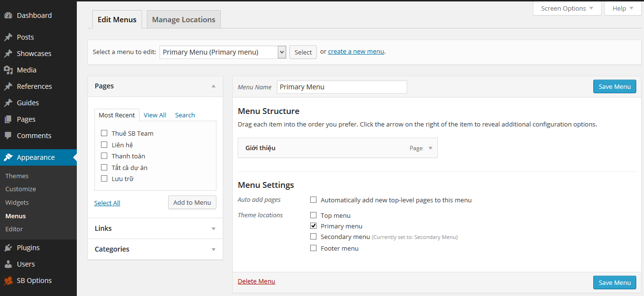Screen dimensions: 644x296
Task: Check the Liên hệ page checkbox
Action: [x=104, y=144]
